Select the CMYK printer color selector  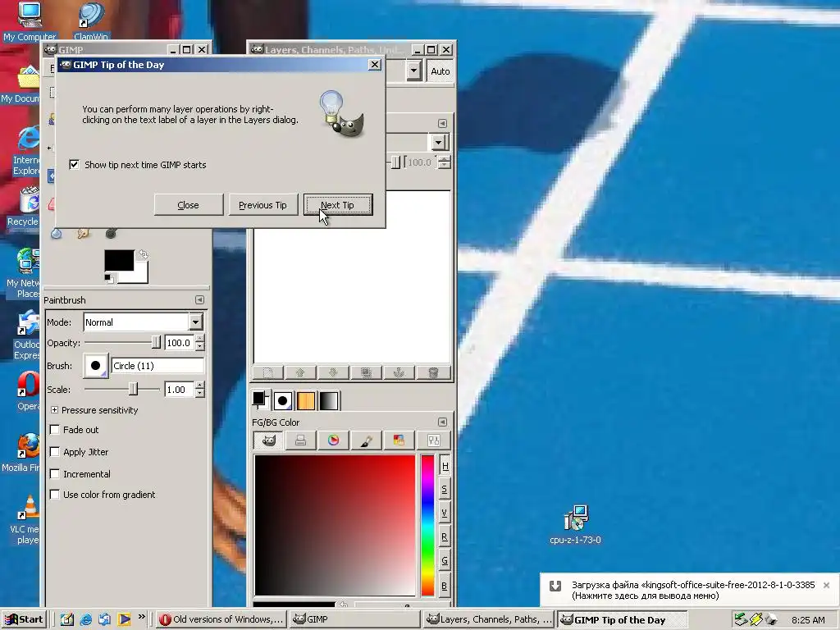(301, 441)
